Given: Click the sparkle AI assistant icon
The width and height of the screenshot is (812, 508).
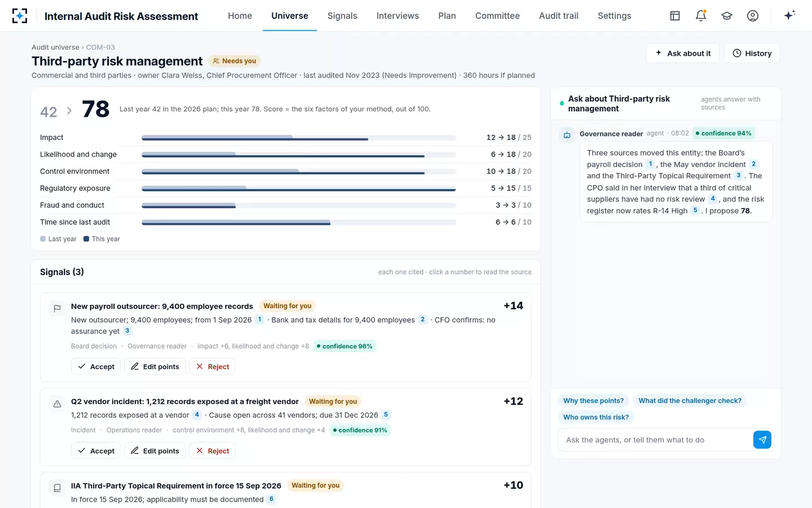Looking at the screenshot, I should click(789, 15).
